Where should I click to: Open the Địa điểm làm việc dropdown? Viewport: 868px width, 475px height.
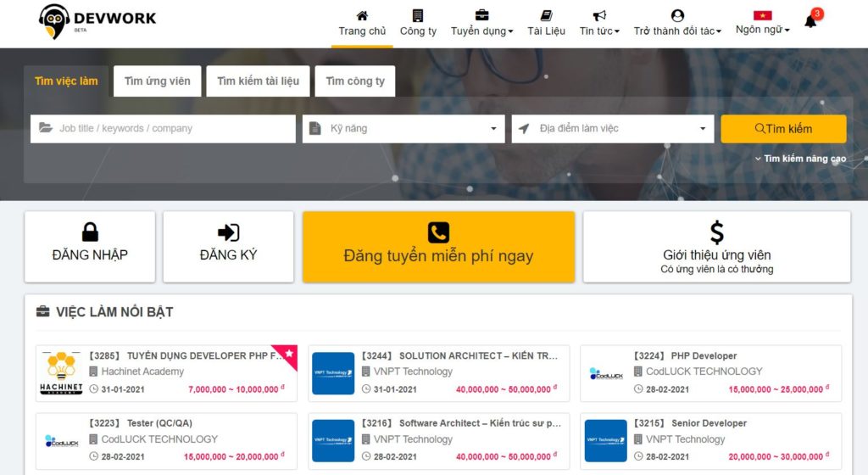point(613,129)
